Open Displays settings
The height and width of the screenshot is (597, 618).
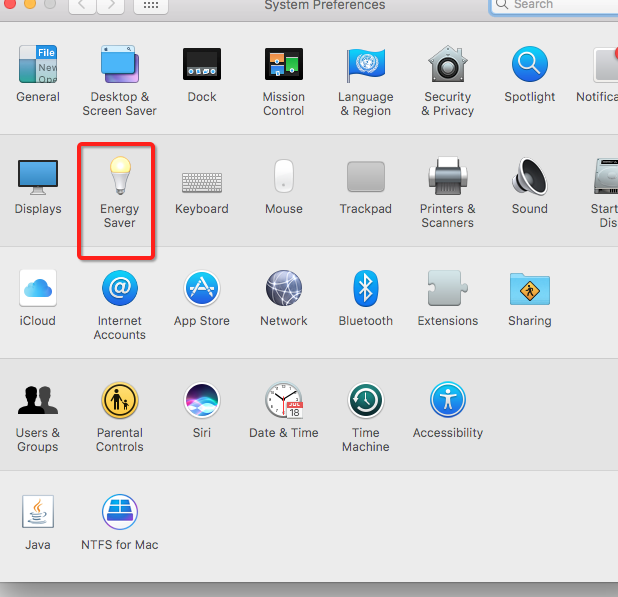(x=38, y=186)
